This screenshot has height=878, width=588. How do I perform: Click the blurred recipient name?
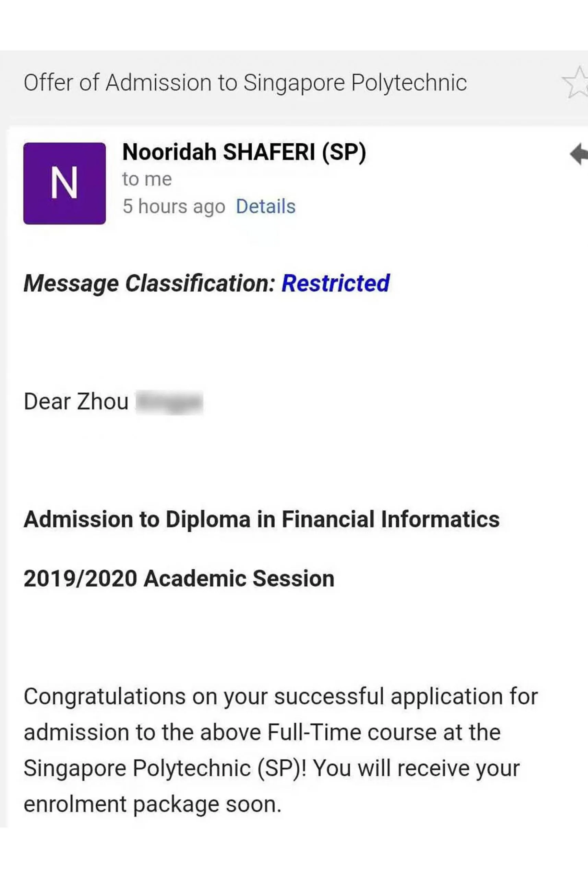(169, 402)
